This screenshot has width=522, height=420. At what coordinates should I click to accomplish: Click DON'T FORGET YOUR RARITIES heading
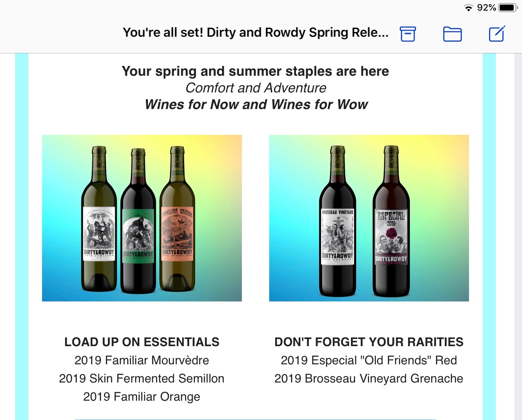pos(369,342)
